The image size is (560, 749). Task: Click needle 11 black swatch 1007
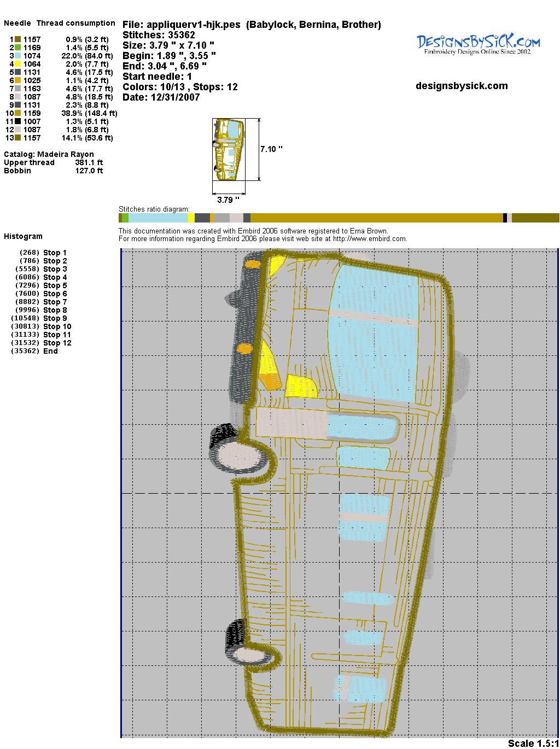(18, 121)
